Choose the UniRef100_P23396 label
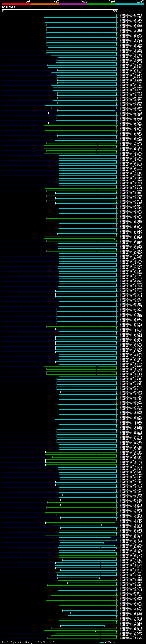Image resolution: width=146 pixels, height=644 pixels. (131, 284)
